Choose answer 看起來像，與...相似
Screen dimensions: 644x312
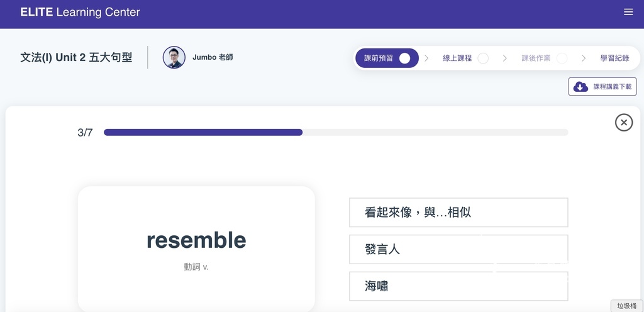coord(458,212)
